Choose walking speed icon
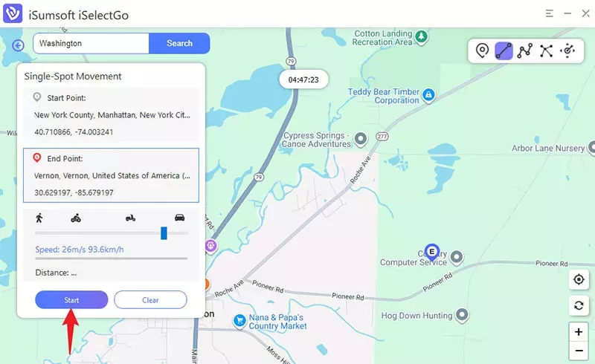Image resolution: width=595 pixels, height=364 pixels. 39,218
